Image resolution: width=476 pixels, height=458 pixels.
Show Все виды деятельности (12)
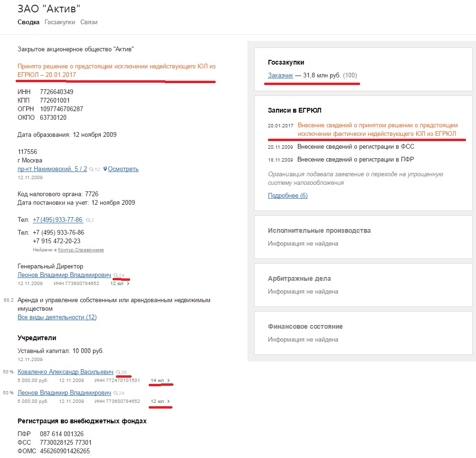[57, 317]
